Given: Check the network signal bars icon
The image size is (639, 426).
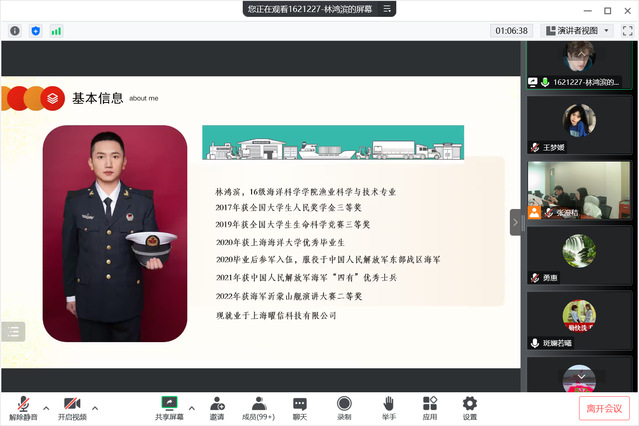Looking at the screenshot, I should (x=56, y=31).
